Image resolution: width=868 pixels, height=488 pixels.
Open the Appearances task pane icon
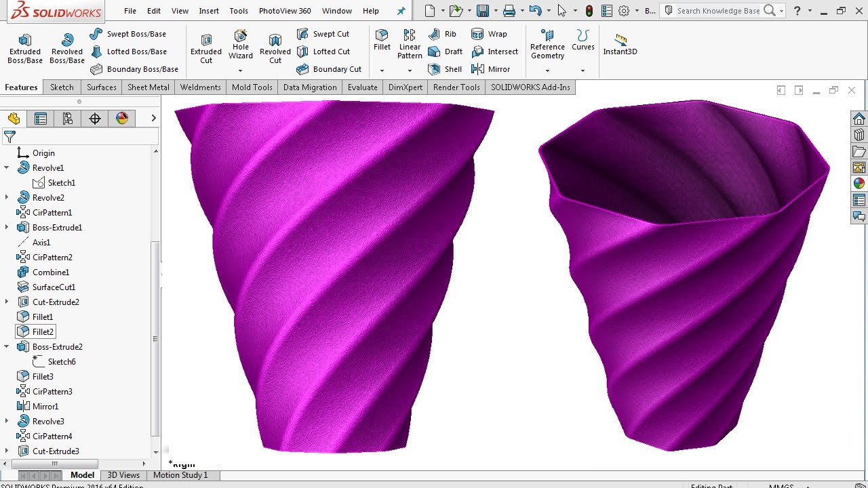(859, 183)
